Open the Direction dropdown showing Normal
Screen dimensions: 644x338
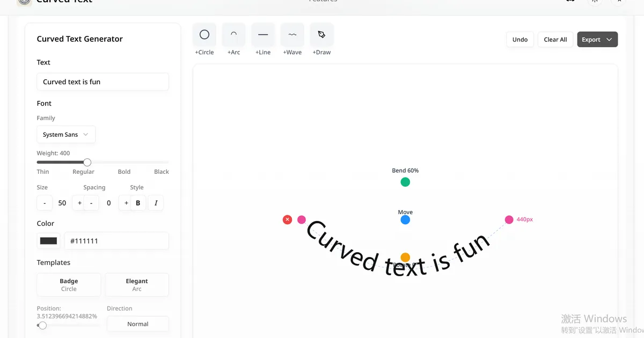pyautogui.click(x=138, y=324)
